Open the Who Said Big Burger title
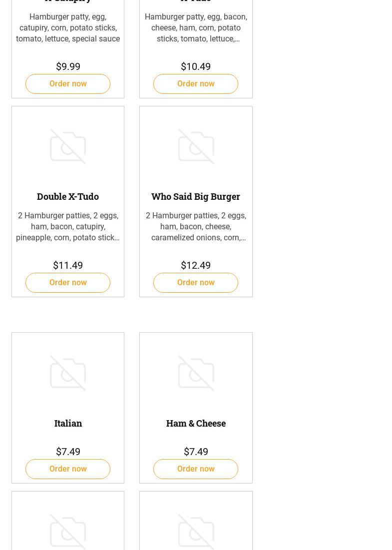Viewport: 392px width, 550px height. [196, 196]
